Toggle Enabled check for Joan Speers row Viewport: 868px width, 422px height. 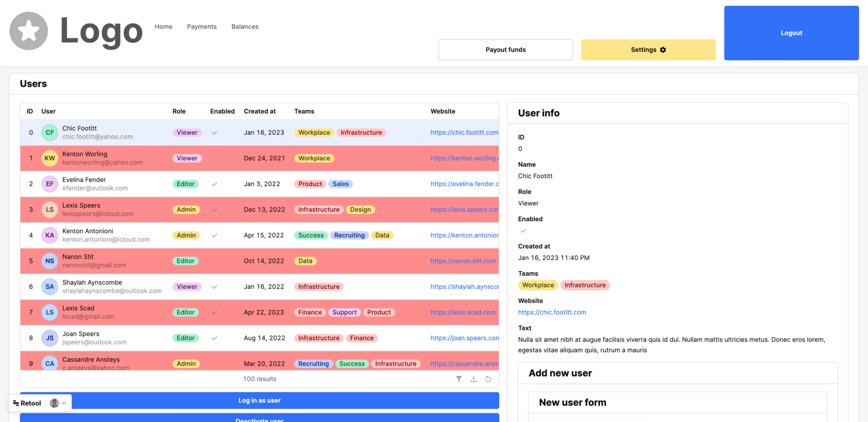click(x=215, y=338)
